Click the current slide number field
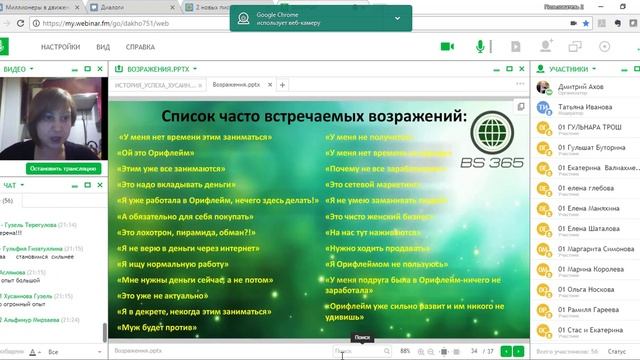The height and width of the screenshot is (360, 640). 474,351
